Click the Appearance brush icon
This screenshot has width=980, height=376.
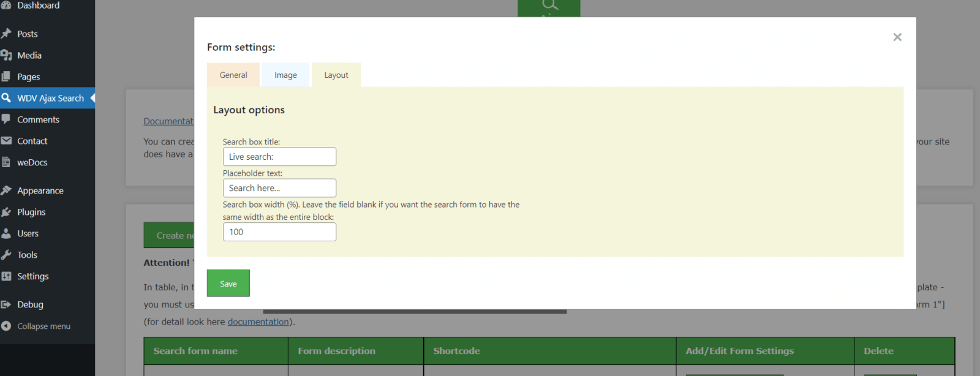click(7, 190)
